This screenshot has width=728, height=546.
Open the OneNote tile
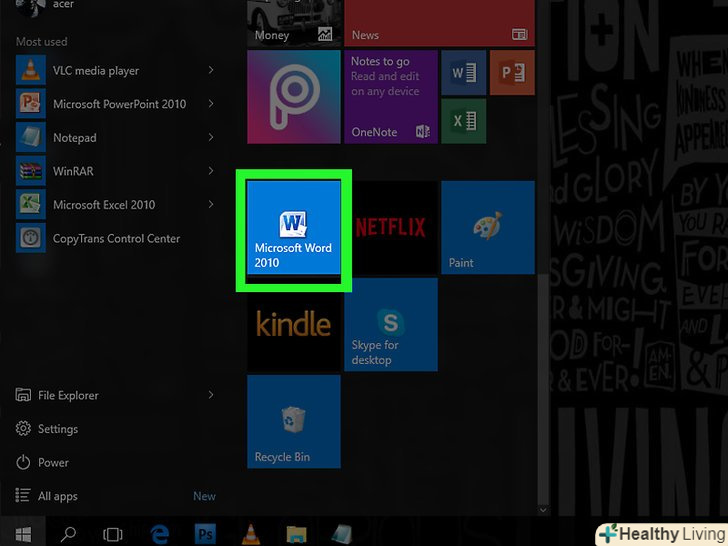click(390, 97)
